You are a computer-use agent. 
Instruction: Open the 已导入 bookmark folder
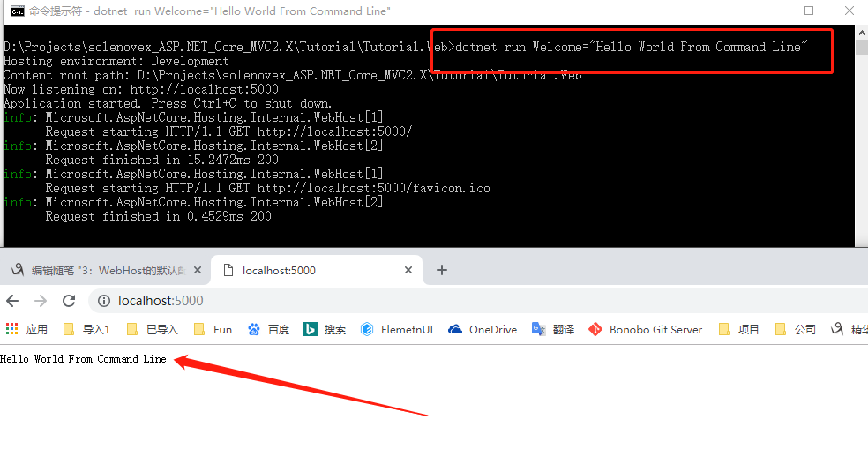tap(153, 330)
